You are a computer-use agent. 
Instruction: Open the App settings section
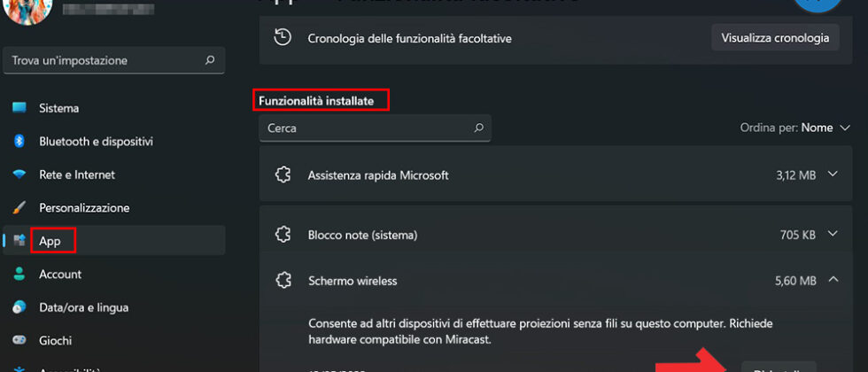50,241
